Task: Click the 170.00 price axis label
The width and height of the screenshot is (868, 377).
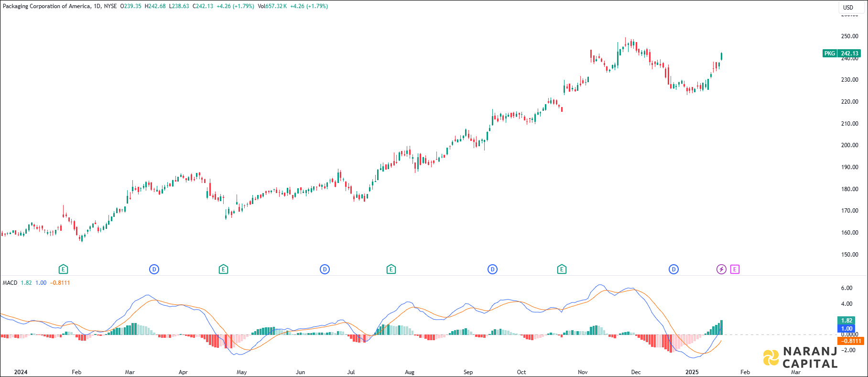Action: [849, 211]
